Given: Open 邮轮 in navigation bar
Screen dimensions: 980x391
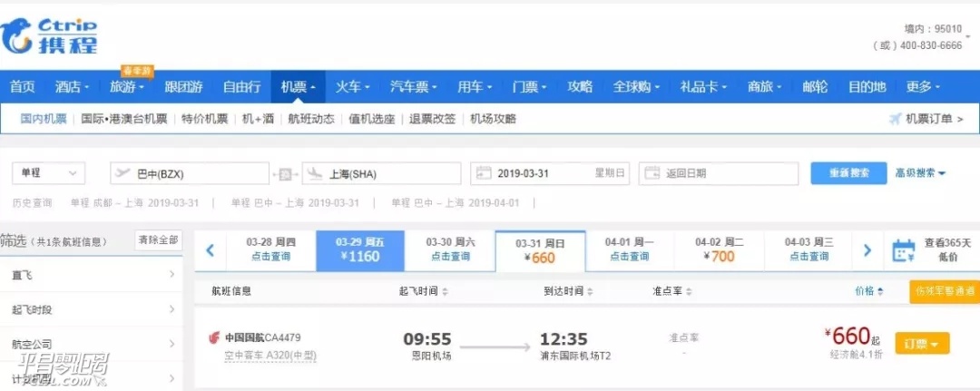Looking at the screenshot, I should click(815, 87).
